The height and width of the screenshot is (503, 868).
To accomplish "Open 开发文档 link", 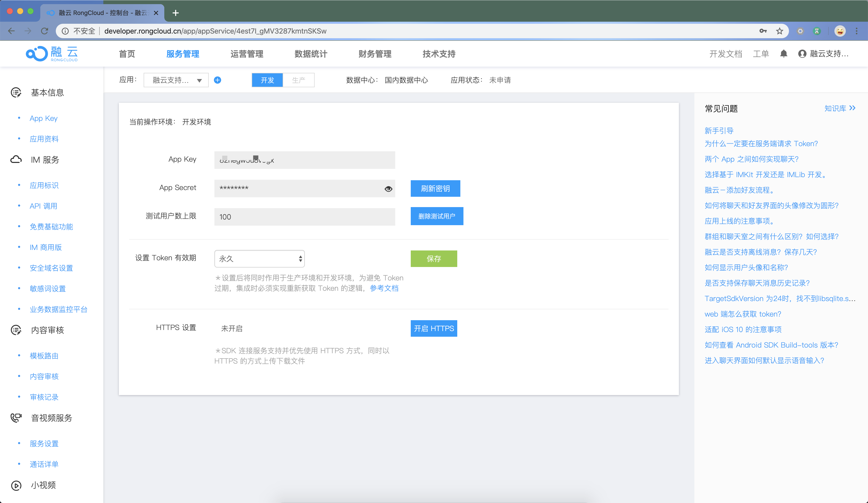I will point(725,54).
